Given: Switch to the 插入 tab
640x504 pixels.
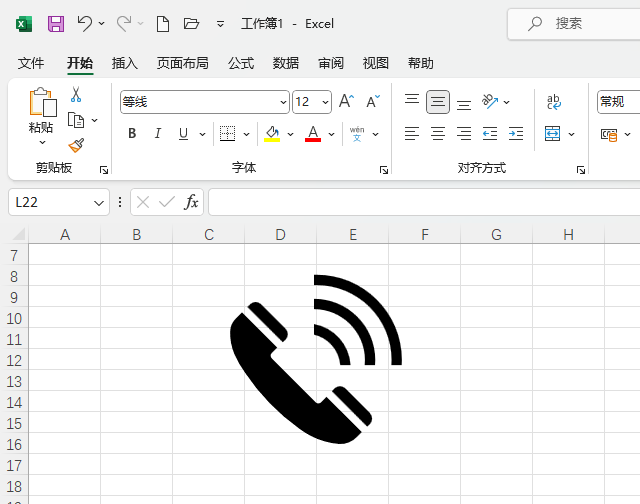Looking at the screenshot, I should [124, 63].
